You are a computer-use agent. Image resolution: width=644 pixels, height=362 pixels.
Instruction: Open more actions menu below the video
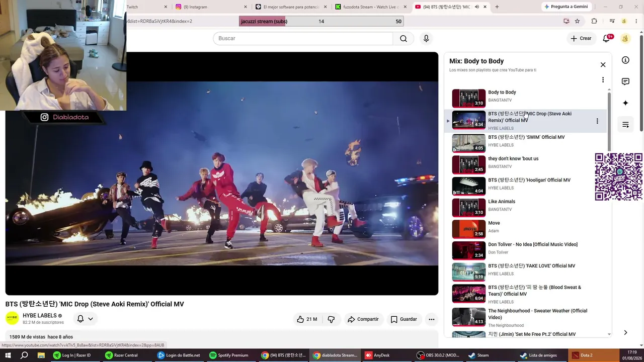click(x=431, y=319)
